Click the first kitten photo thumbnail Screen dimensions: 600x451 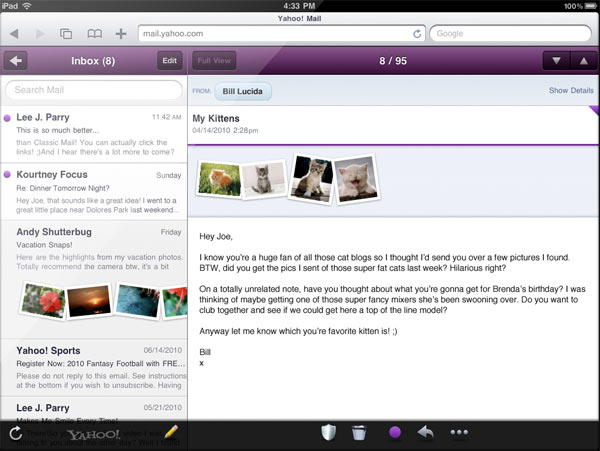click(x=219, y=179)
